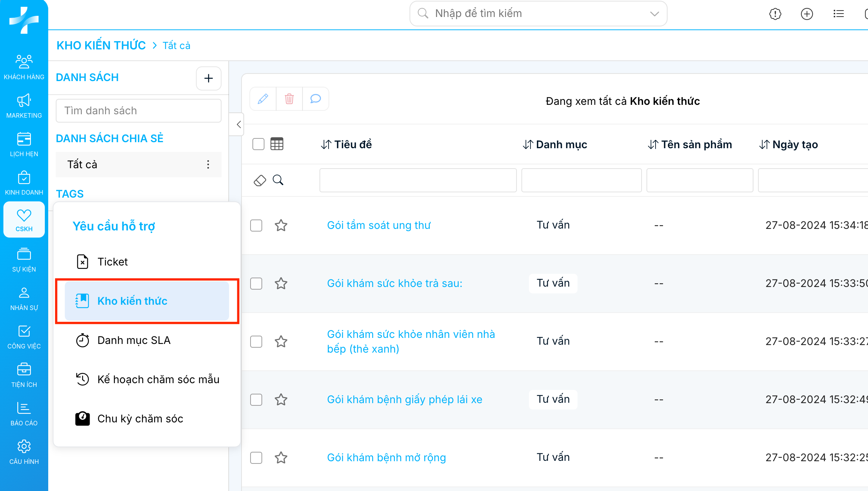Click the eraser clear-filter icon

coord(260,180)
